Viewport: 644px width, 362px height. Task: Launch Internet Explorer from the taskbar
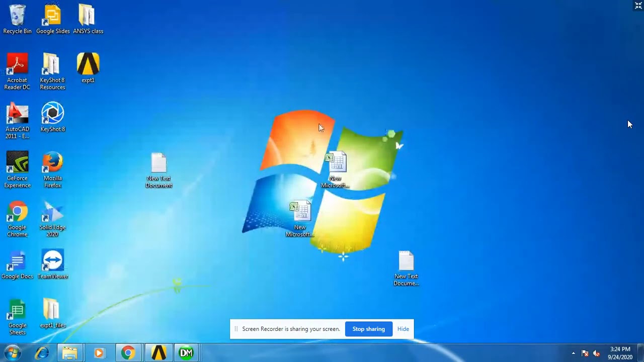coord(42,353)
